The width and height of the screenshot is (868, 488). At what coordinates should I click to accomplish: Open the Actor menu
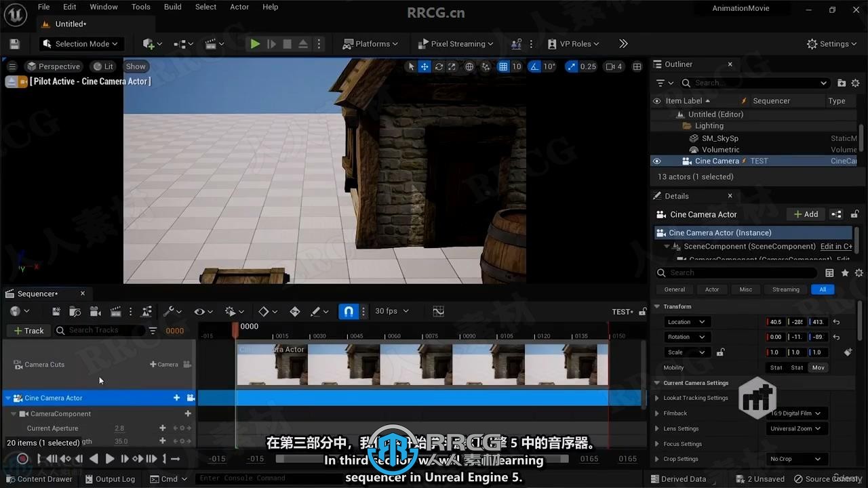239,7
